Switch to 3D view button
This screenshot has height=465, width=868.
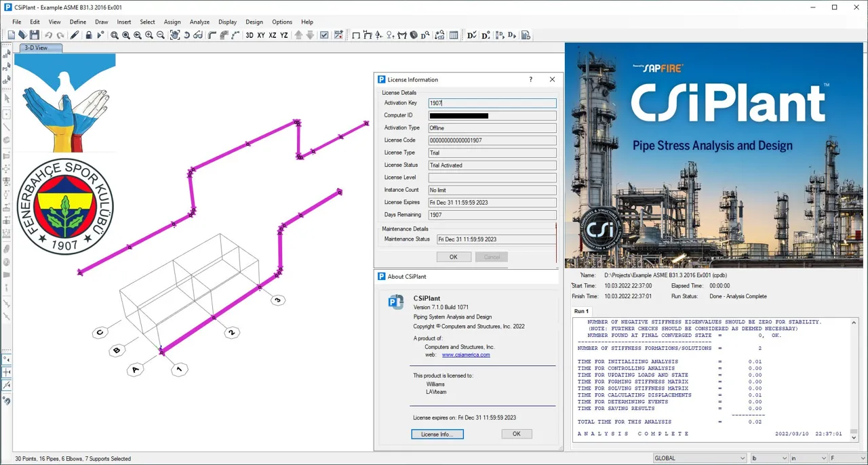(250, 35)
